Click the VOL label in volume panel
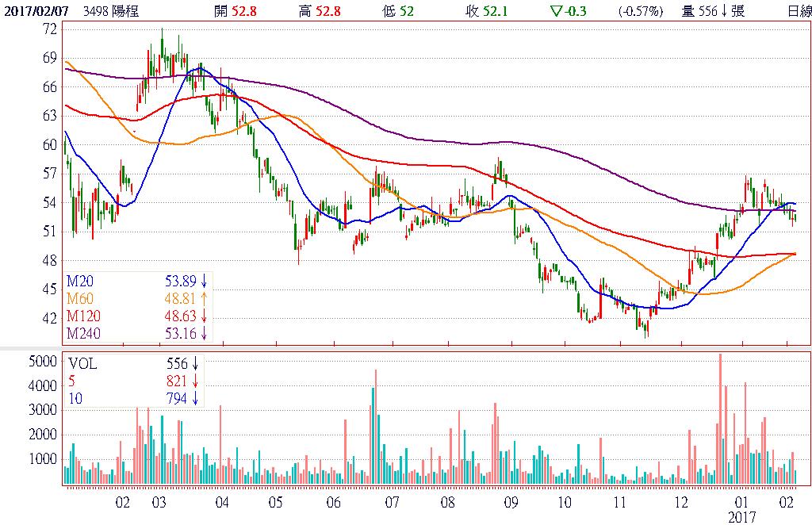 tap(82, 364)
